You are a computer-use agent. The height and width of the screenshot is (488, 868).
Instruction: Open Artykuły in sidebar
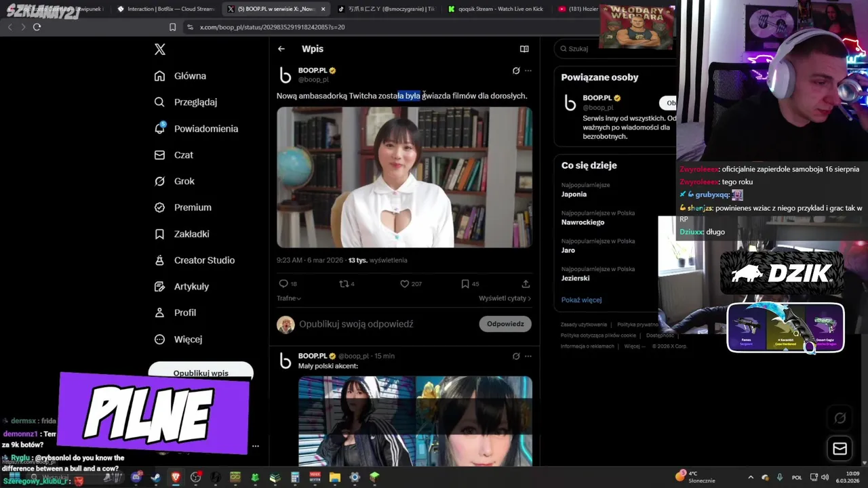pos(182,287)
